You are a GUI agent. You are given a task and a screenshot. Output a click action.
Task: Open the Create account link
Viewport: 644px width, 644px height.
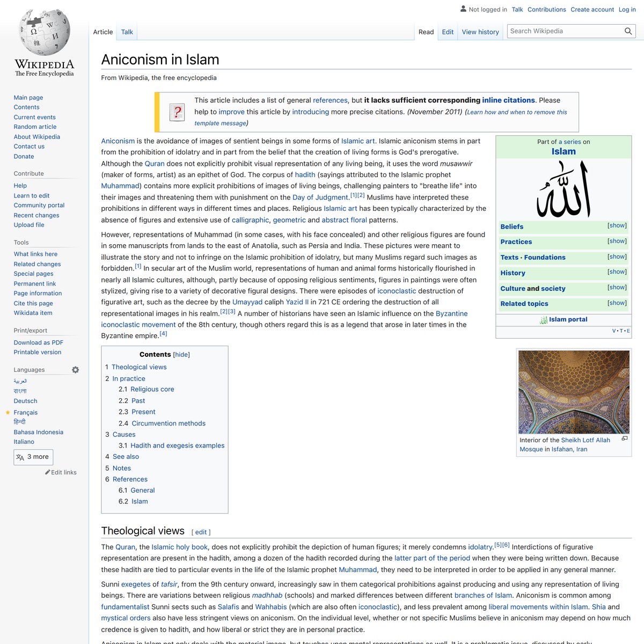point(592,9)
